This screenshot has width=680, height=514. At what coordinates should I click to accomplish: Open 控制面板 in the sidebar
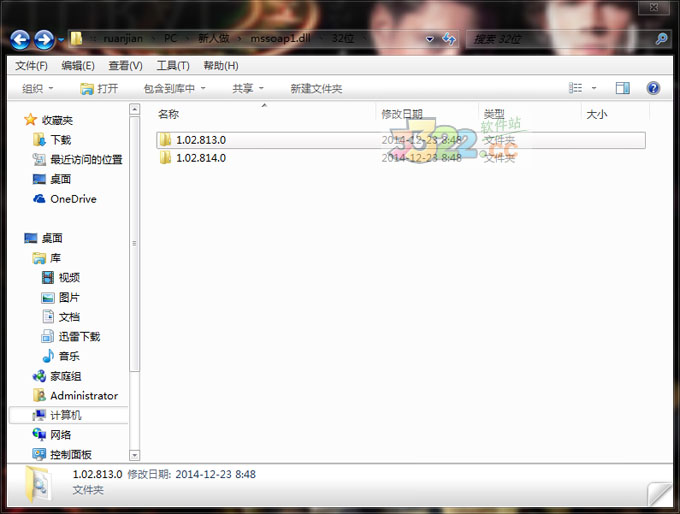71,454
